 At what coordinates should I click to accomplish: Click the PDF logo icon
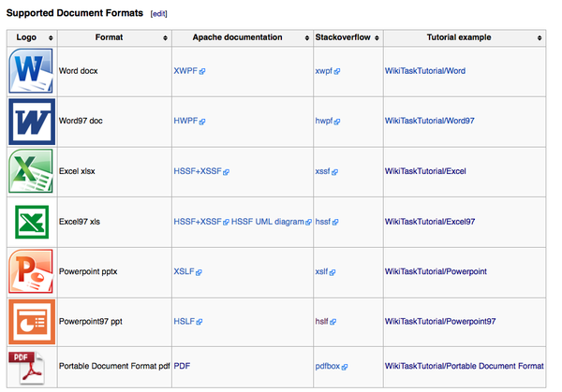(27, 367)
